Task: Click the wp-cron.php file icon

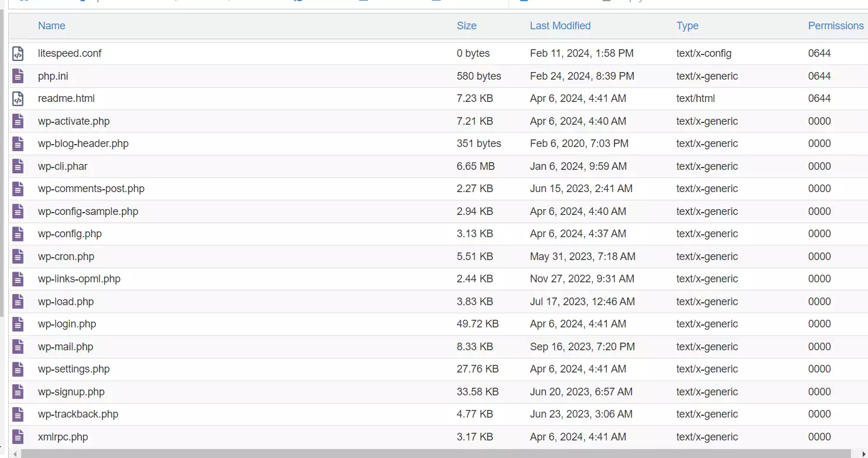Action: pyautogui.click(x=18, y=257)
